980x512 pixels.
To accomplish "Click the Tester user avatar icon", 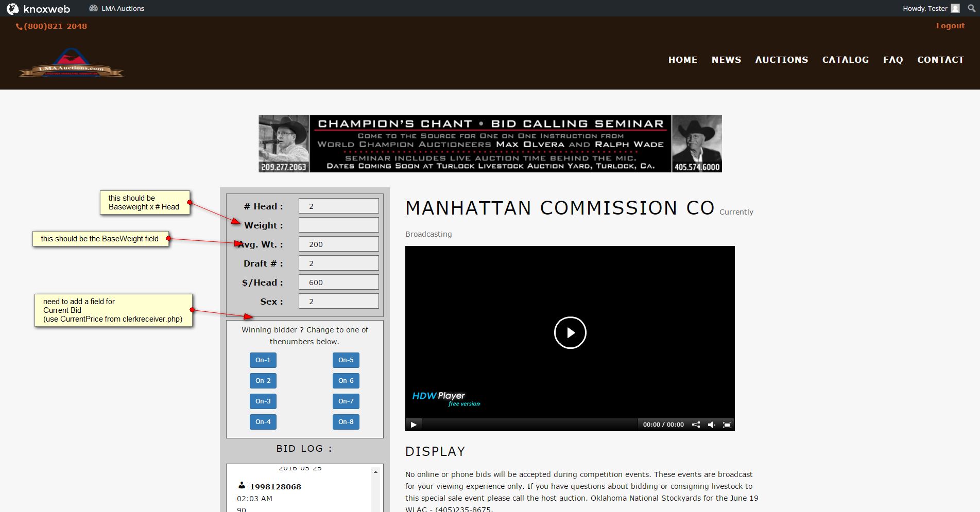I will 955,8.
